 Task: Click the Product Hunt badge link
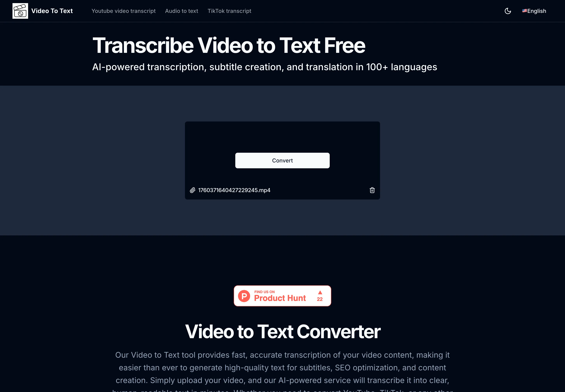282,295
